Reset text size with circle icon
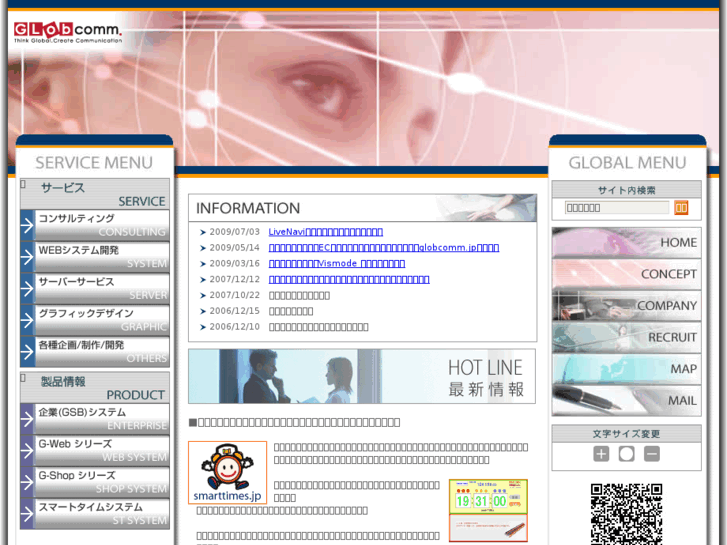727x545 pixels. tap(626, 454)
